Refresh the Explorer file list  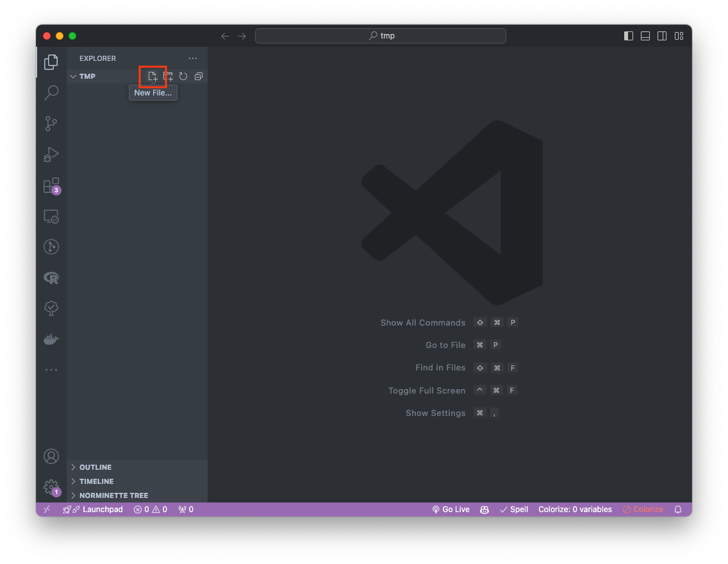coord(183,77)
